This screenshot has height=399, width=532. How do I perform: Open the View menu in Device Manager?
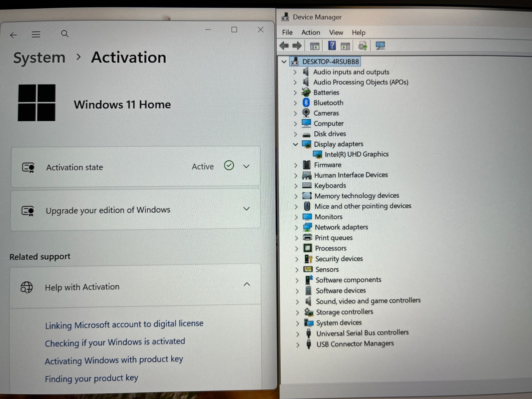(x=336, y=32)
